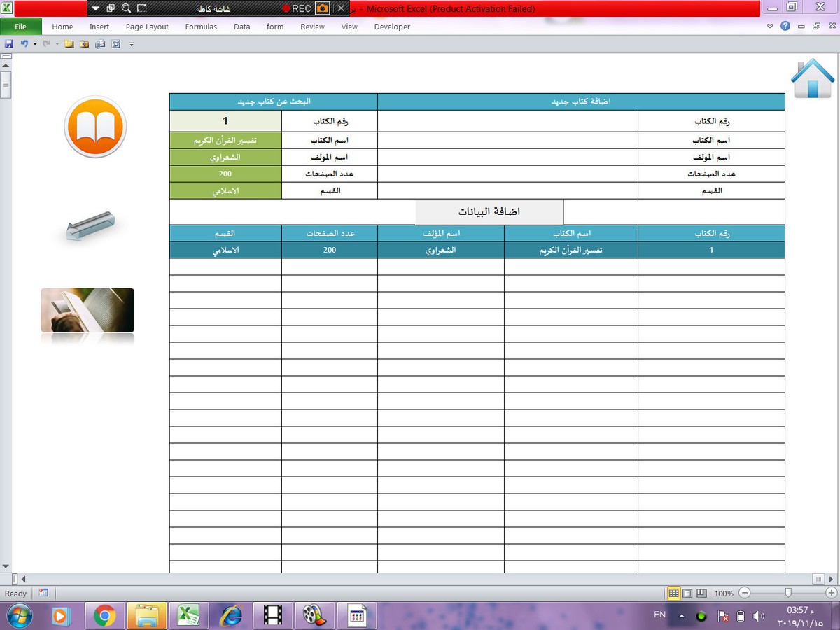Click the orange open-book icon

click(x=94, y=127)
